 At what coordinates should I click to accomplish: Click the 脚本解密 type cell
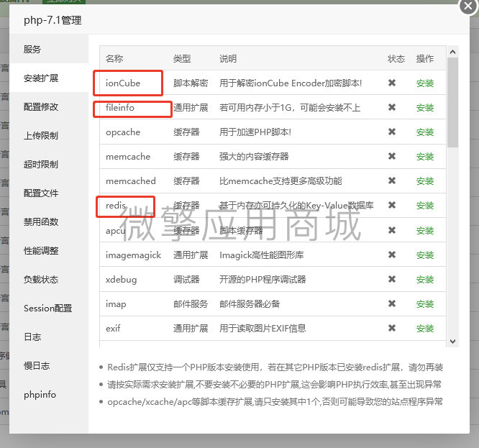pos(191,83)
